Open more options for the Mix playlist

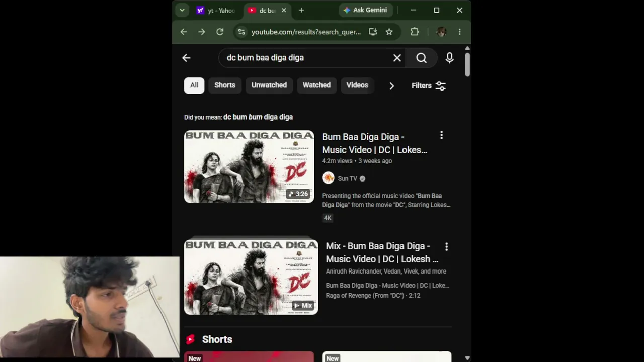pyautogui.click(x=446, y=247)
